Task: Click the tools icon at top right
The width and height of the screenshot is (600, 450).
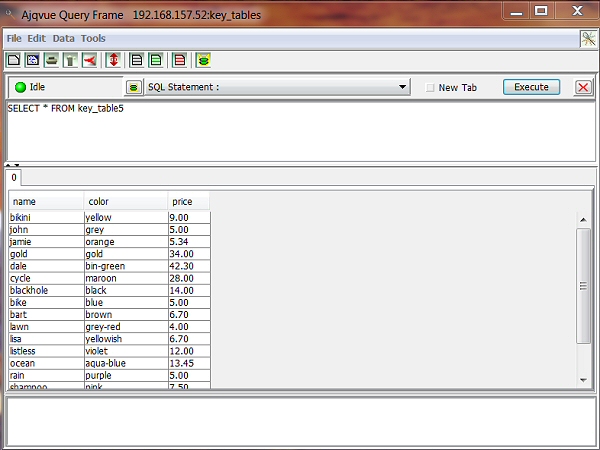Action: coord(589,38)
